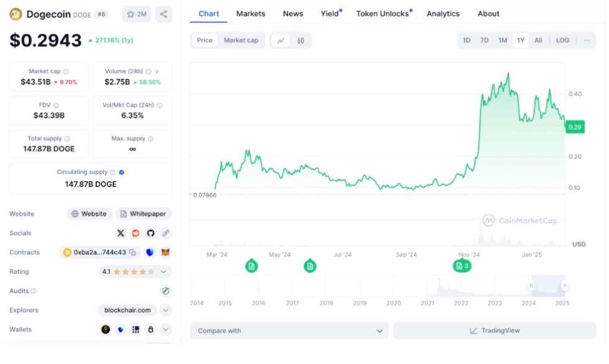Grab right handle of chart range slider
Image resolution: width=609 pixels, height=364 pixels.
pos(565,286)
